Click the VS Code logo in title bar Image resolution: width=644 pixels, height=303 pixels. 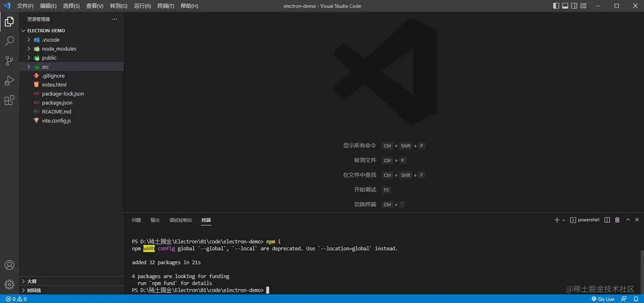click(x=7, y=6)
